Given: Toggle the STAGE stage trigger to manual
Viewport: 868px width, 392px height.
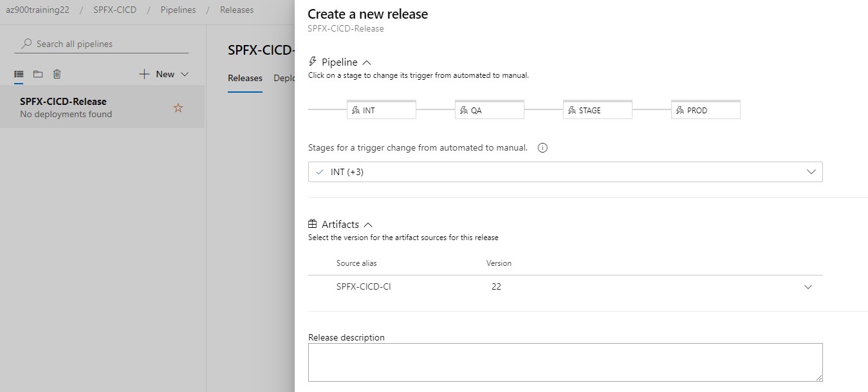Looking at the screenshot, I should pyautogui.click(x=598, y=110).
